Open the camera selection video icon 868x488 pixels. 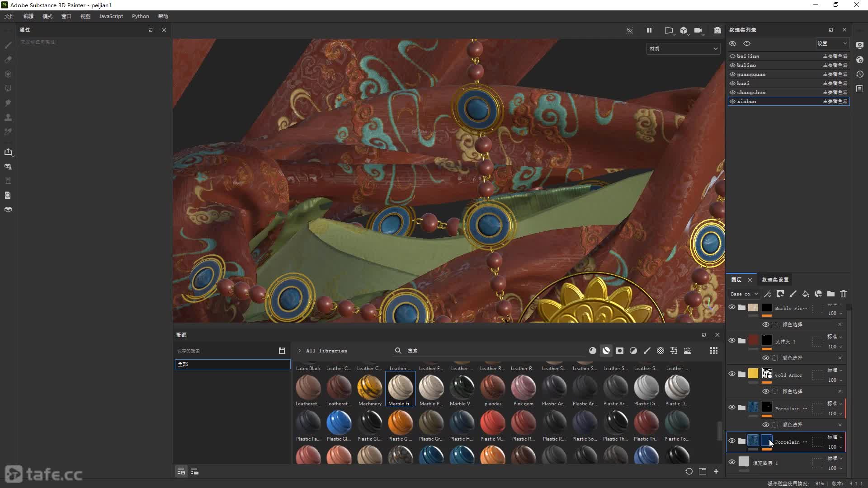tap(699, 30)
